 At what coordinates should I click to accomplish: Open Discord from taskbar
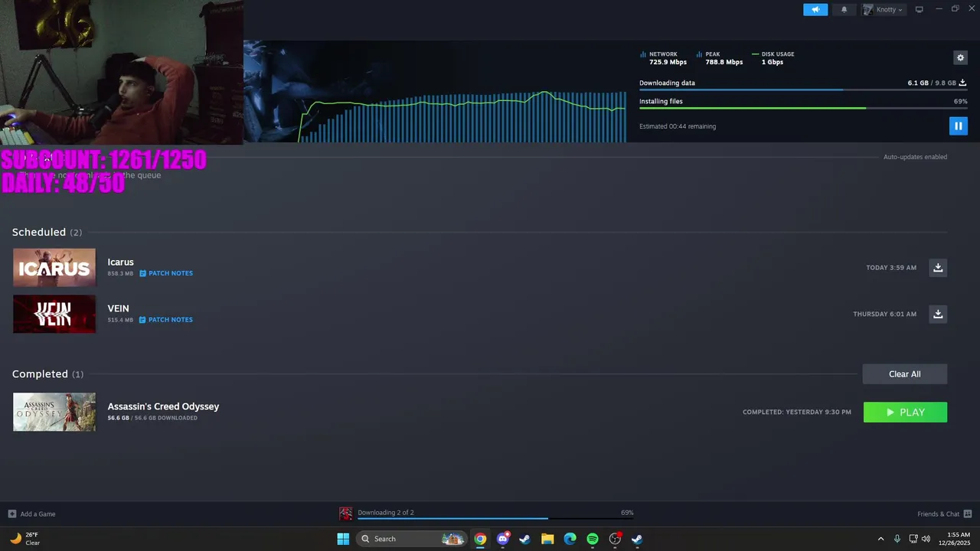(502, 539)
